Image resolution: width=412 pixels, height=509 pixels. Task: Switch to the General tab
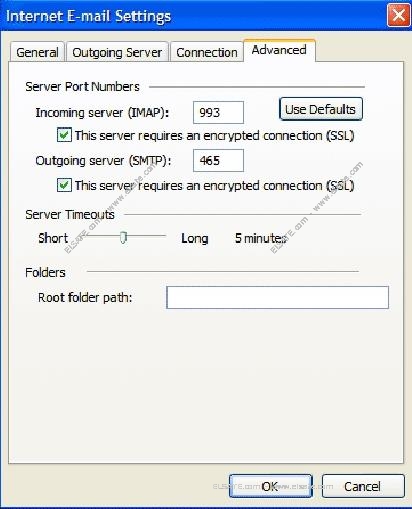tap(37, 52)
